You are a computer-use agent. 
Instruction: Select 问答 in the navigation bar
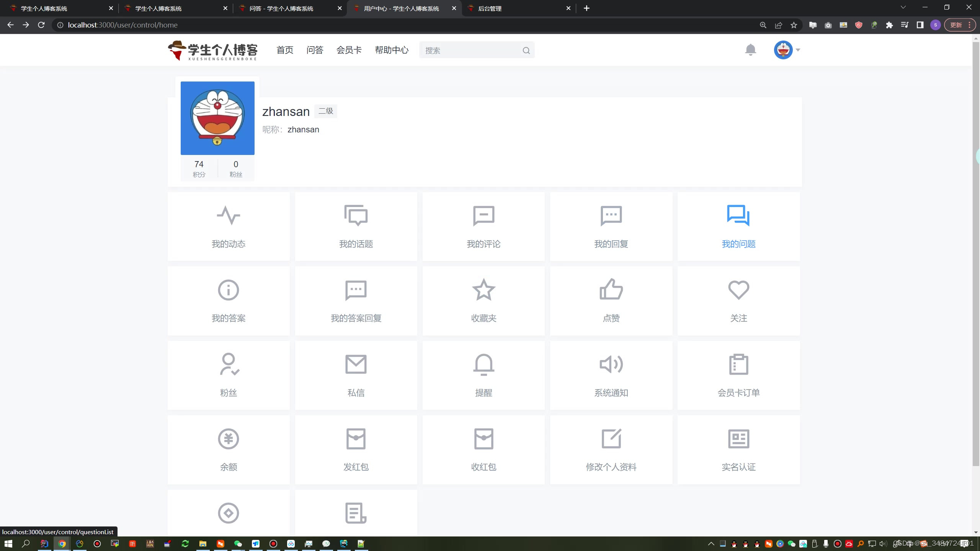pyautogui.click(x=315, y=50)
